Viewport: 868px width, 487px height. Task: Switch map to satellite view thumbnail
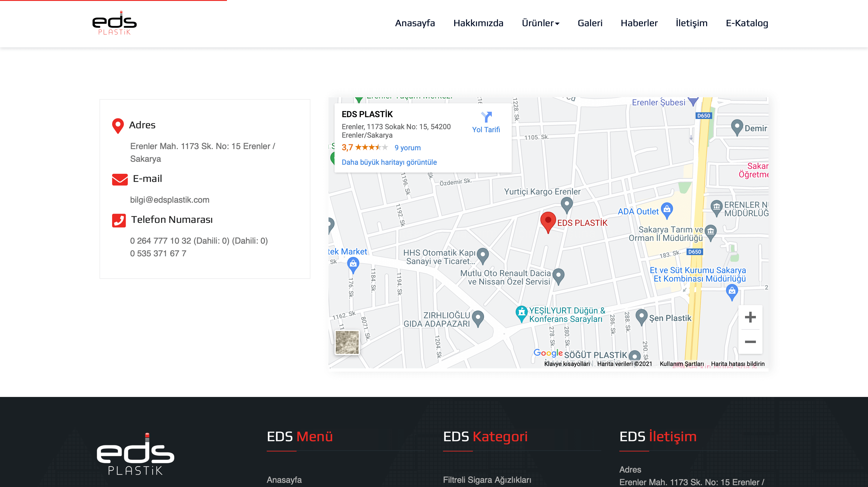(x=347, y=342)
